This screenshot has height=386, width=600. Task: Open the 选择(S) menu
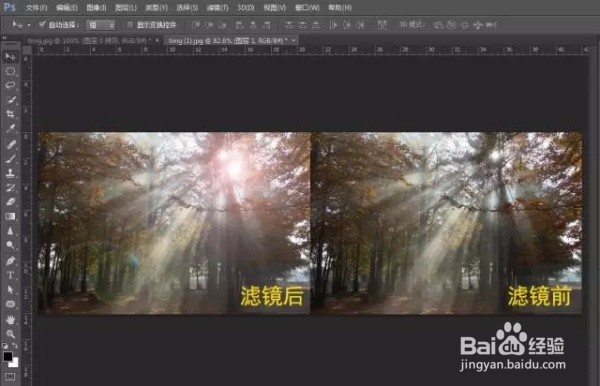click(187, 7)
